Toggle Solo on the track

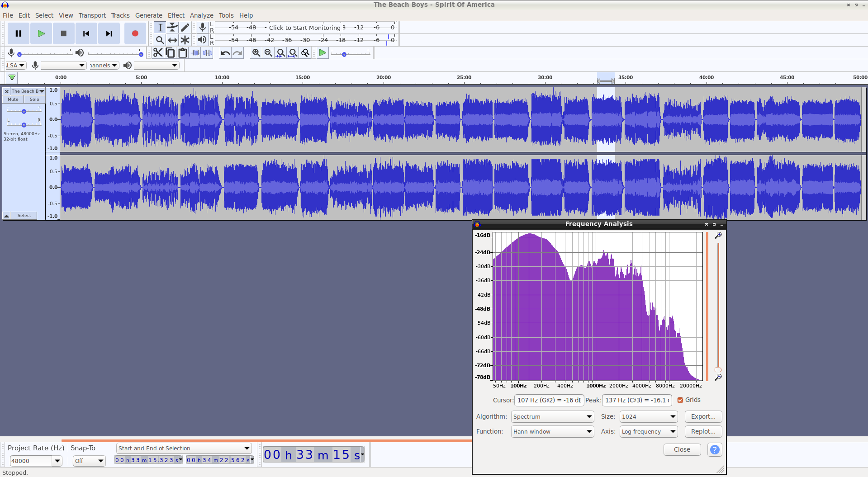click(x=34, y=99)
